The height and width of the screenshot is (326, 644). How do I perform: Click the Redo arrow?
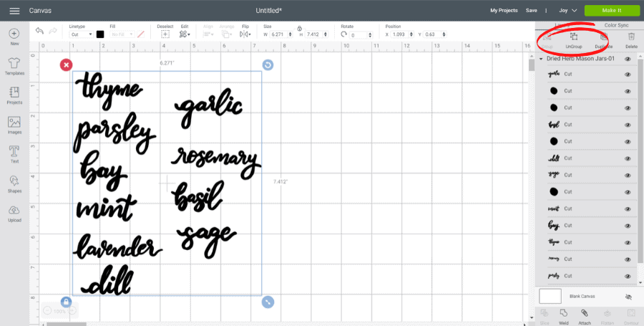pyautogui.click(x=53, y=32)
